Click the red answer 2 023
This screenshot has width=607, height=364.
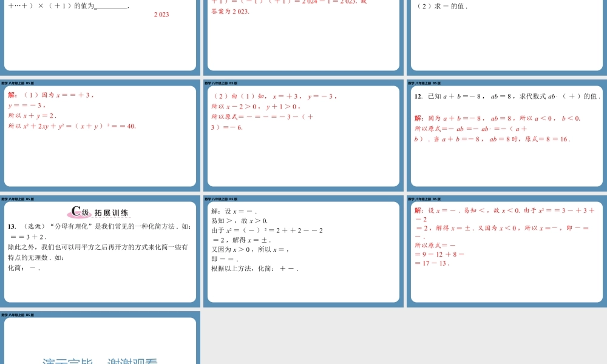161,15
